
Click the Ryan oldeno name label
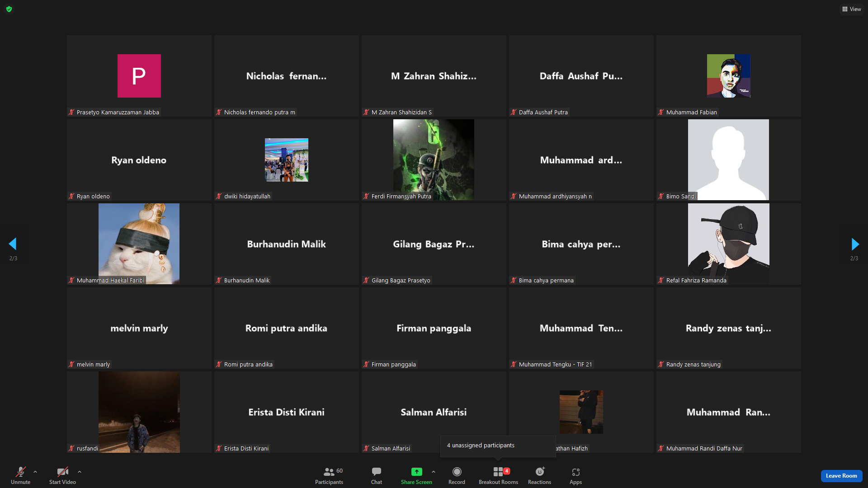93,197
